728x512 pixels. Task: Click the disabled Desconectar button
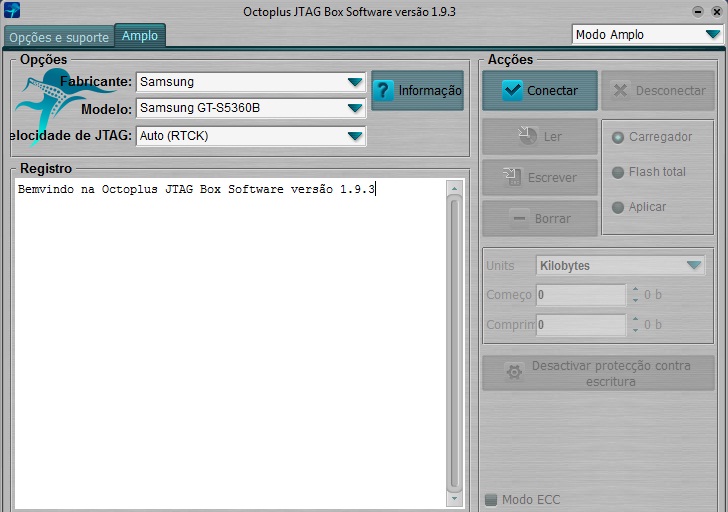[657, 91]
